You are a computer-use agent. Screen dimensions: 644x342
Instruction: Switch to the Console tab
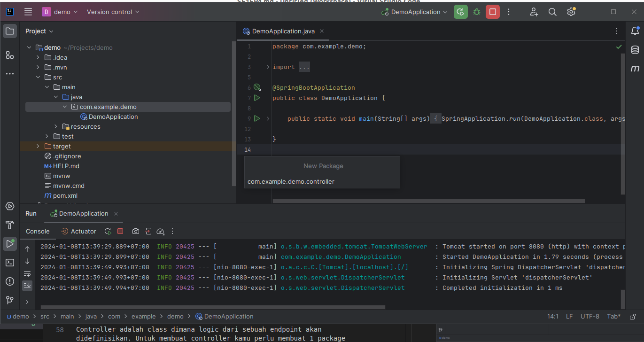pyautogui.click(x=38, y=231)
